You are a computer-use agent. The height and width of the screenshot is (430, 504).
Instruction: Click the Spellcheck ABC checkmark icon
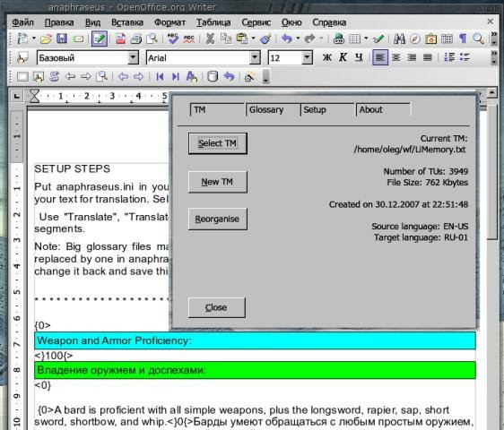[x=172, y=39]
